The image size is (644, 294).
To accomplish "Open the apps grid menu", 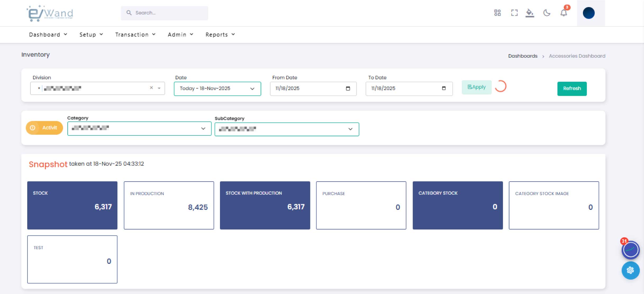I will [x=497, y=13].
